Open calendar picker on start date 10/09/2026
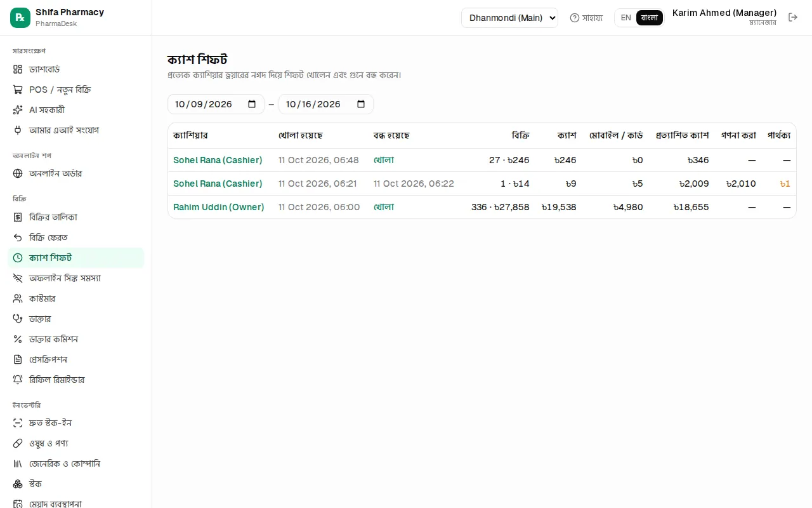The width and height of the screenshot is (812, 508). (252, 104)
